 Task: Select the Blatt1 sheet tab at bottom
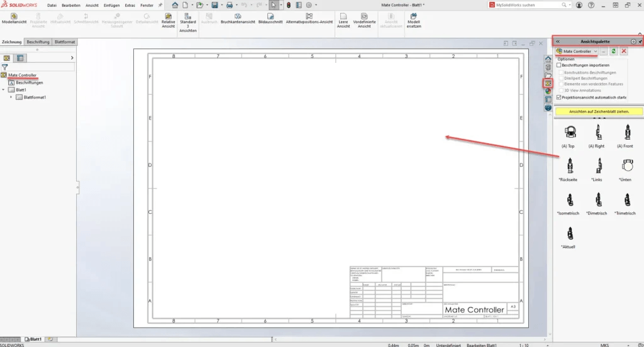(x=33, y=339)
